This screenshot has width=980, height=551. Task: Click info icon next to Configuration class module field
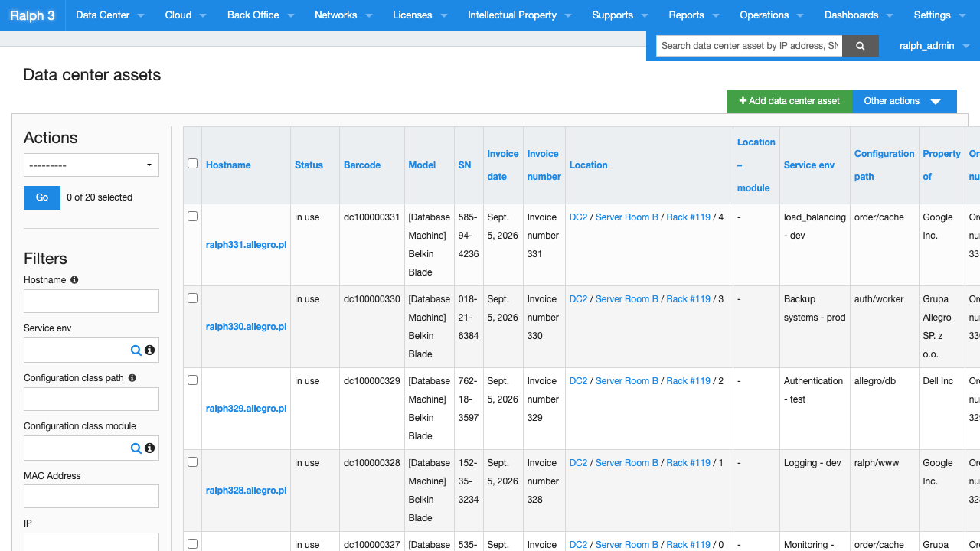150,448
